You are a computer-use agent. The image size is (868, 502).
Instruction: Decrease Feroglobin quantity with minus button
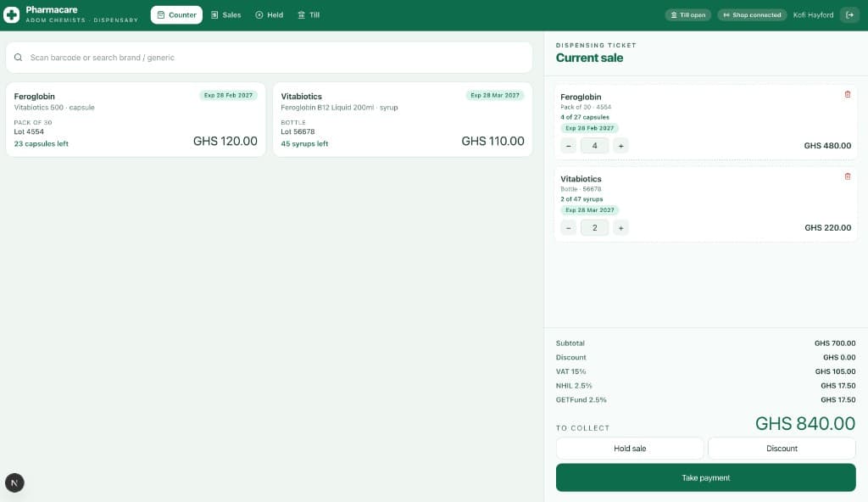click(x=569, y=146)
